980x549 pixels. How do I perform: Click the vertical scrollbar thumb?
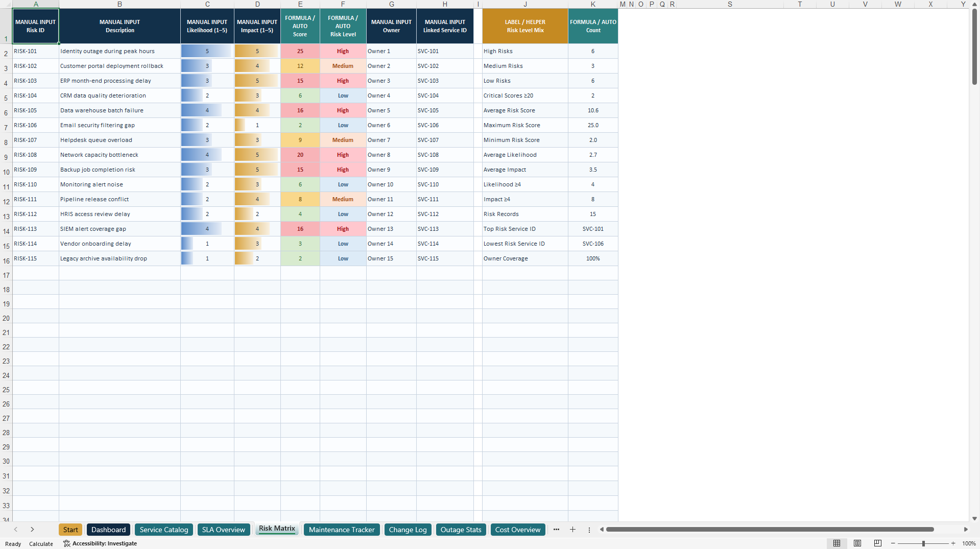tap(974, 46)
